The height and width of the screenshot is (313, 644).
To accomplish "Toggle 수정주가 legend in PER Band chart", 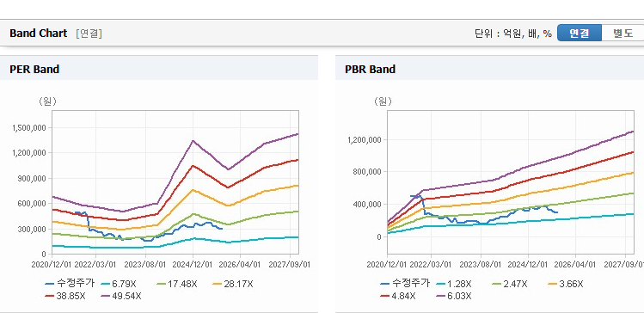I will (x=70, y=284).
